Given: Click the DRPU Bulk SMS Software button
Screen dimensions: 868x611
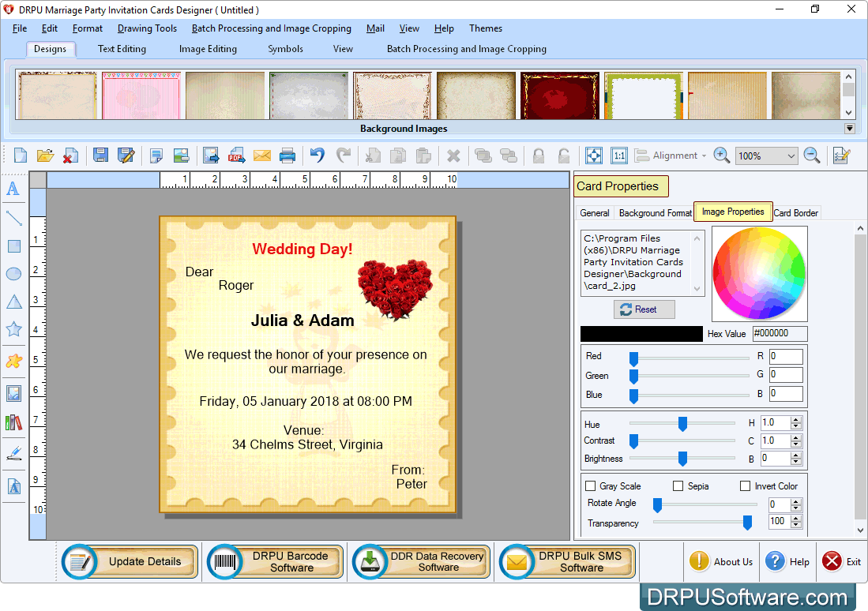Looking at the screenshot, I should tap(567, 562).
